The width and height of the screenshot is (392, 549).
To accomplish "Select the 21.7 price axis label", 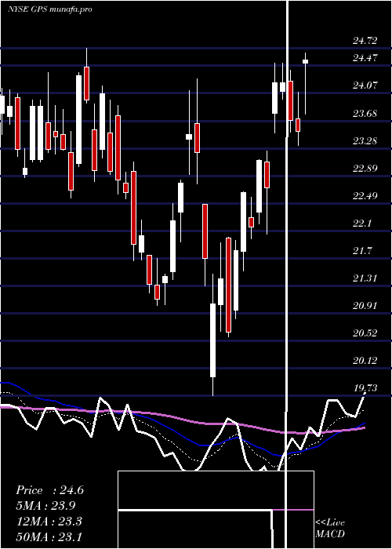I will point(362,251).
